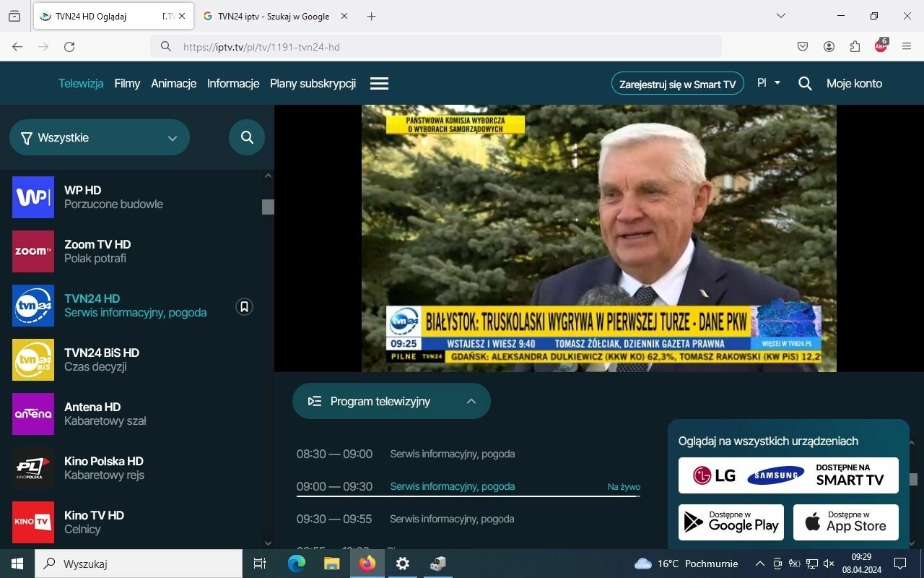Click the site search icon in header

[805, 84]
